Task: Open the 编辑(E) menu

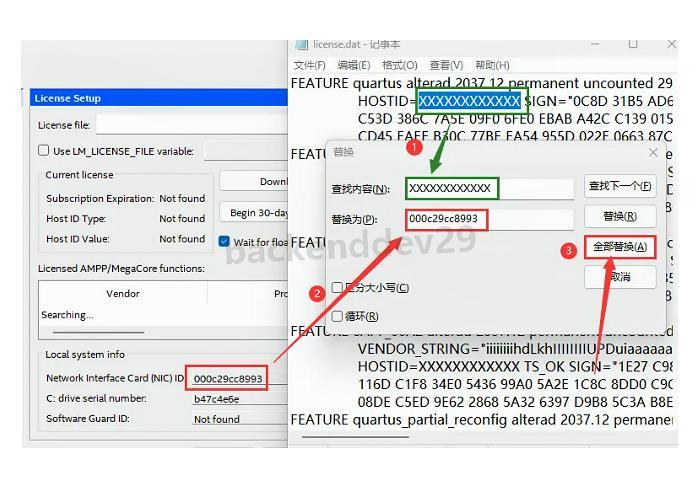Action: coord(353,65)
